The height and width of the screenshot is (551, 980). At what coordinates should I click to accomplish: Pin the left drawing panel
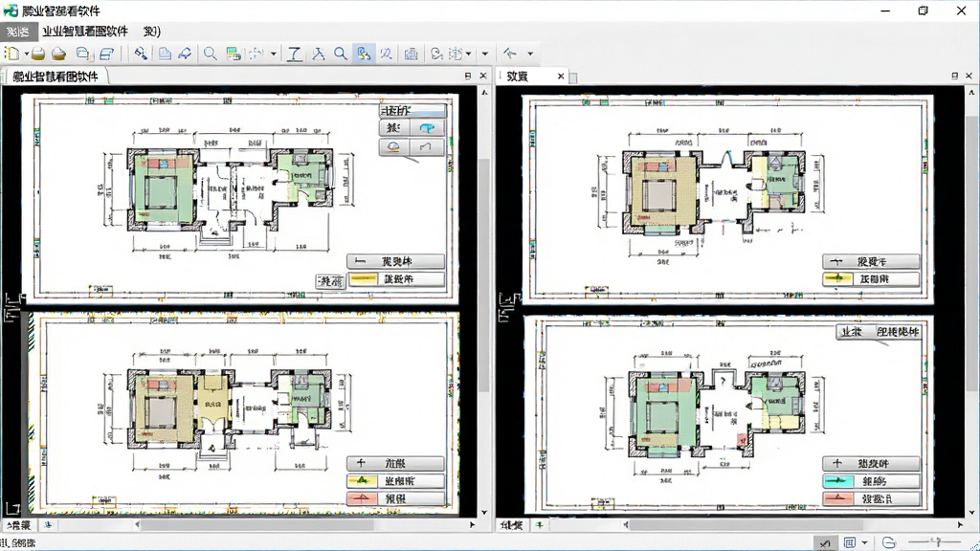467,76
